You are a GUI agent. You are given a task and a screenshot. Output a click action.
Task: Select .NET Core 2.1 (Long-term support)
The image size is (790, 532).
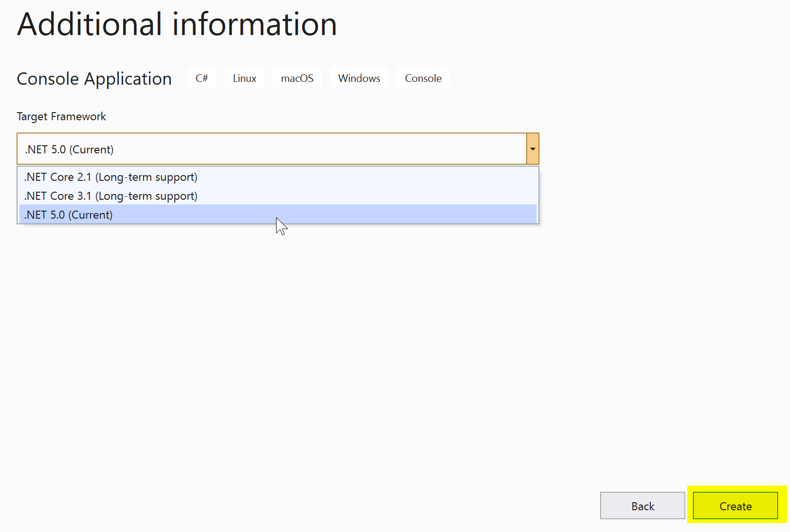pyautogui.click(x=278, y=177)
